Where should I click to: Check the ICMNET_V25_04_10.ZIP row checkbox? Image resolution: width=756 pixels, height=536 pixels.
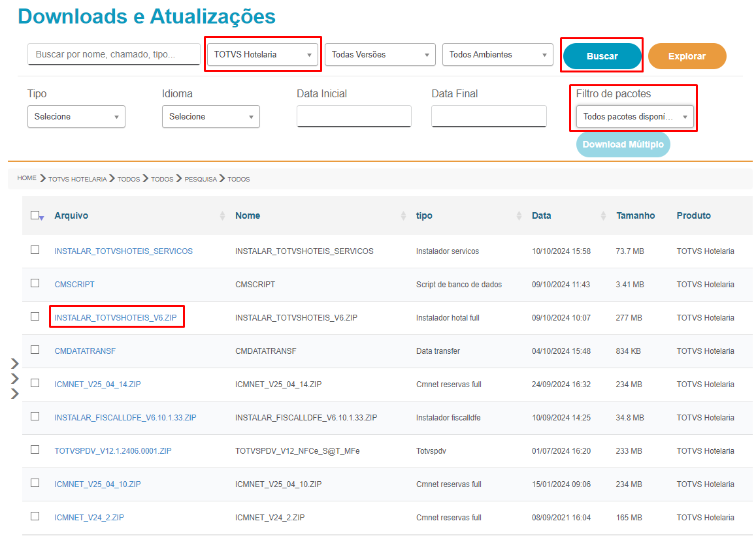pos(35,482)
